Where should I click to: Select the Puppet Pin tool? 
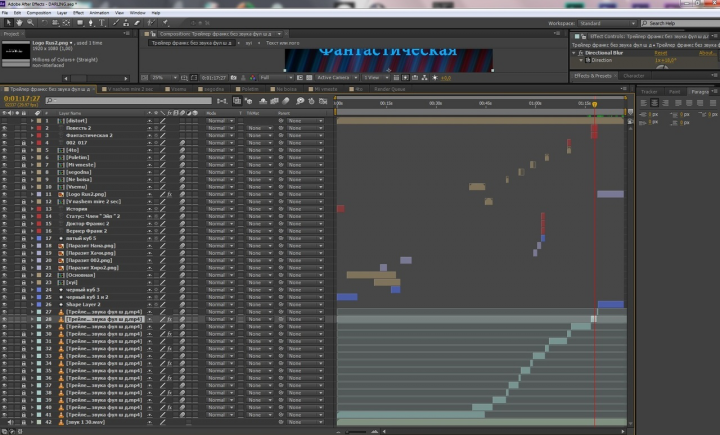(x=165, y=23)
